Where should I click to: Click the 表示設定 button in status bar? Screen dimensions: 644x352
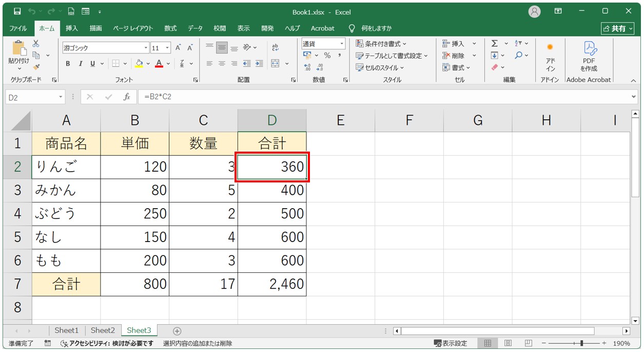pos(451,343)
